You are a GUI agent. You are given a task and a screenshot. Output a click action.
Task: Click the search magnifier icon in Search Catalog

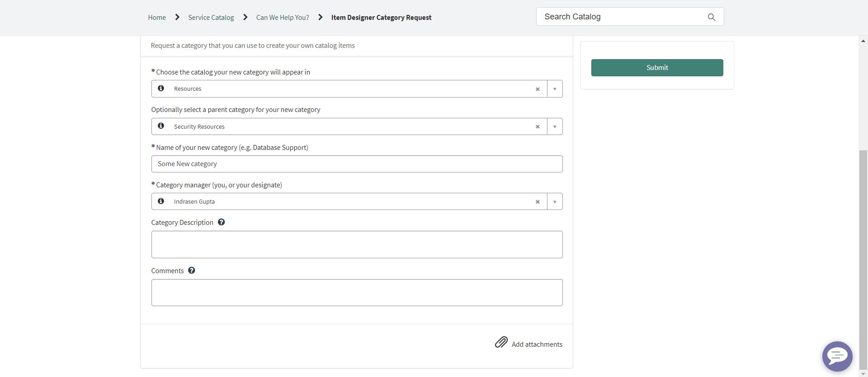coord(711,17)
